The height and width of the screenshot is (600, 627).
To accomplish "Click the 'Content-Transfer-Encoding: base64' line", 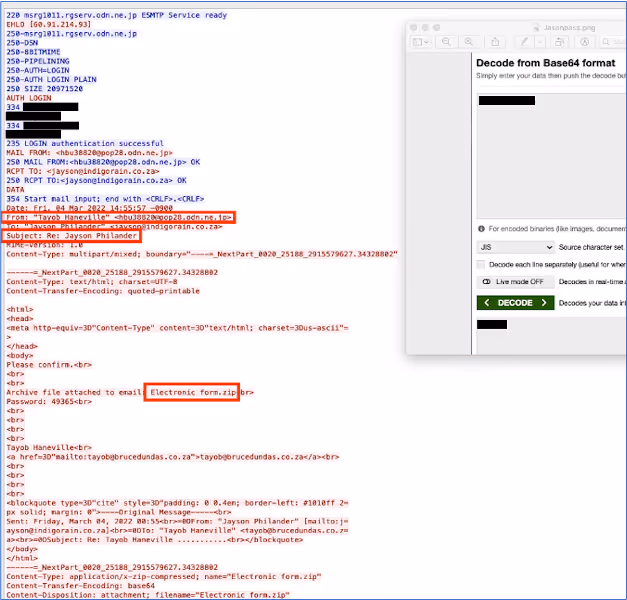I will pos(80,586).
